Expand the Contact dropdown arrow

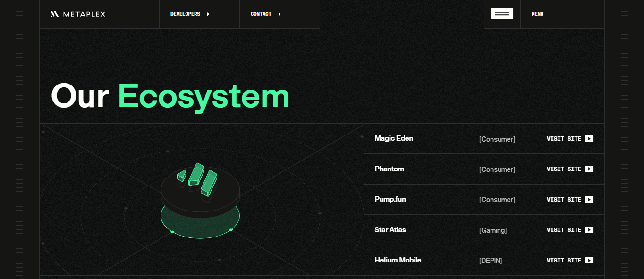pos(280,14)
